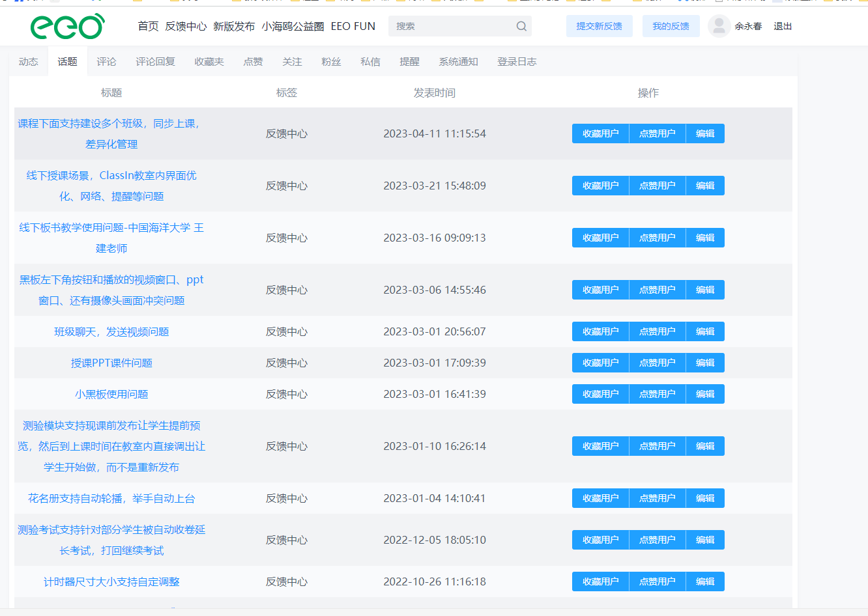Open the user avatar icon
The image size is (868, 616).
click(x=719, y=26)
